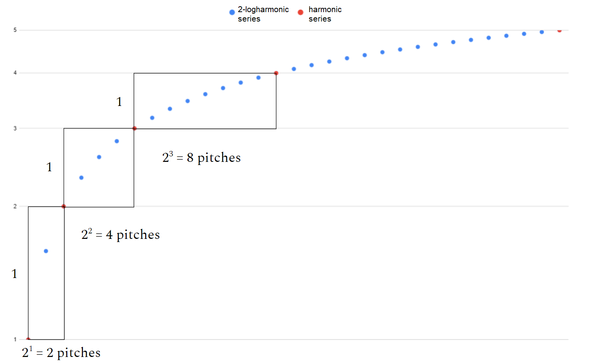The image size is (590, 364).
Task: Click the red data point at y-value 2
Action: [64, 206]
